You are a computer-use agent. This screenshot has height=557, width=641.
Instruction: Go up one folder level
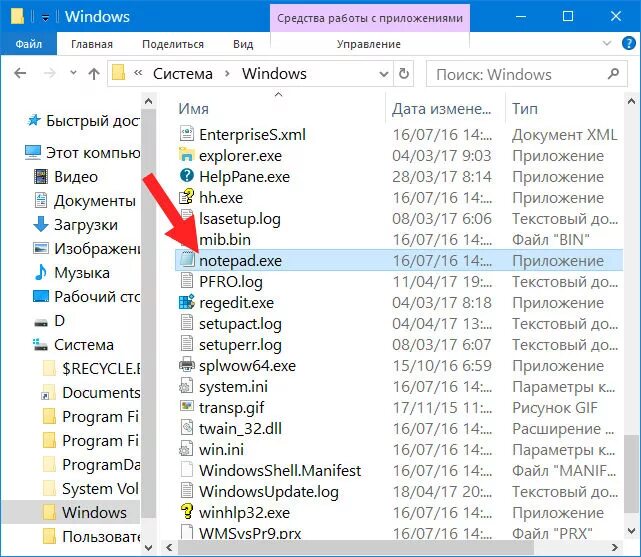(94, 74)
